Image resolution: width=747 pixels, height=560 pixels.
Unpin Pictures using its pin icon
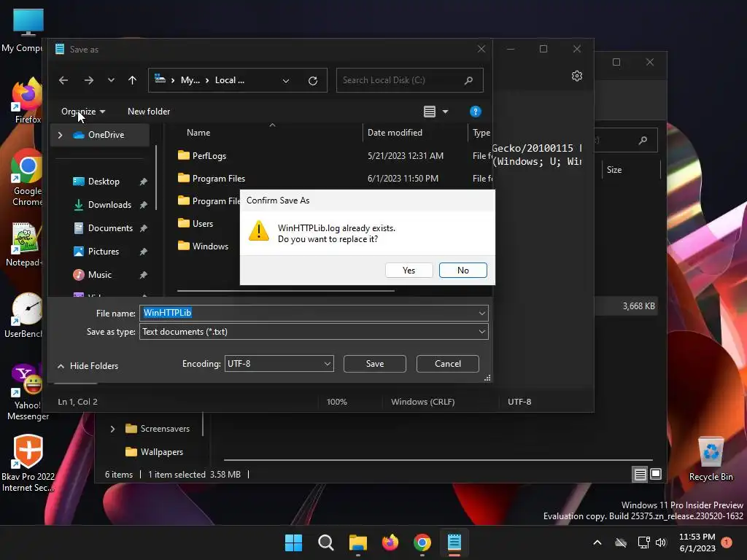144,252
